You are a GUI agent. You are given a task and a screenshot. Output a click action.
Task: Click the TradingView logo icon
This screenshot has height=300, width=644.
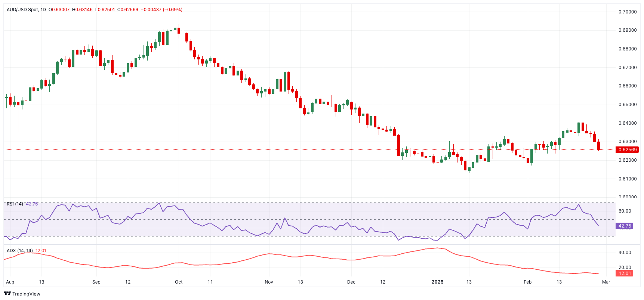click(7, 294)
